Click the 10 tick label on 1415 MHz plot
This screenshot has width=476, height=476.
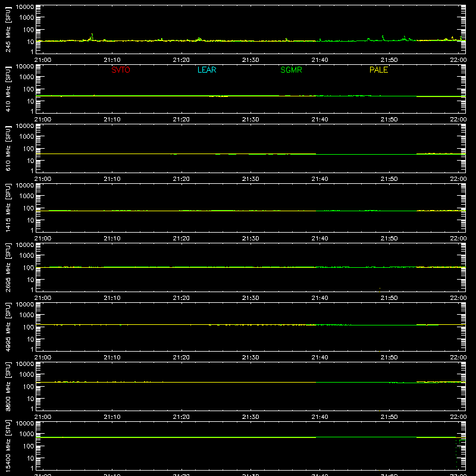pos(30,220)
